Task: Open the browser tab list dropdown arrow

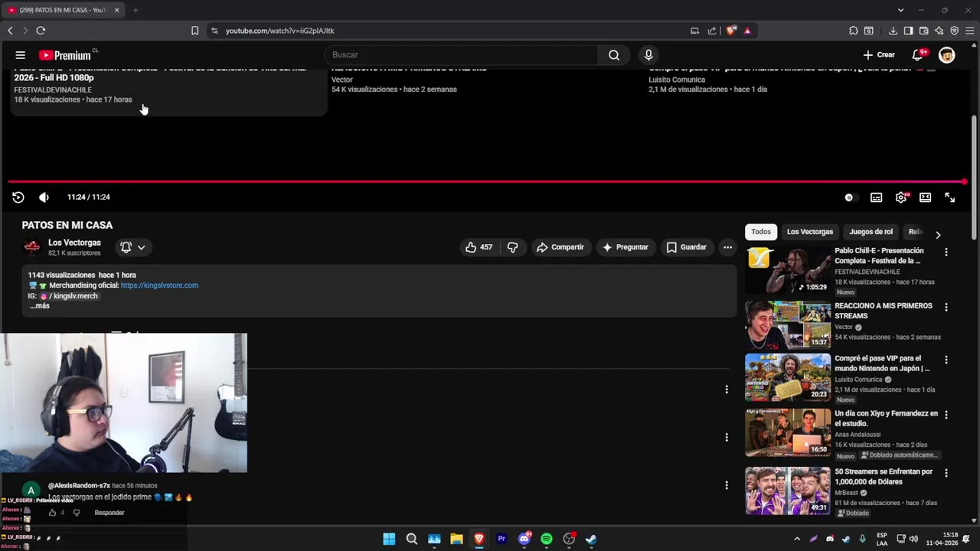Action: coord(901,10)
